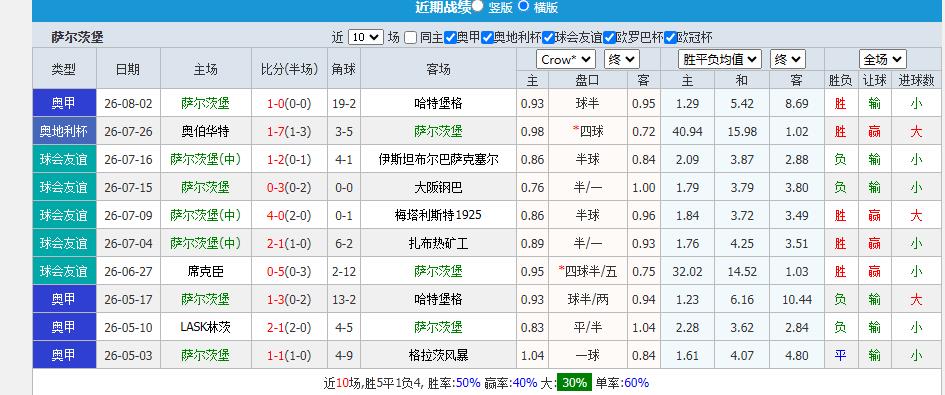
Task: Uncheck the 奥甲 league checkbox
Action: pyautogui.click(x=450, y=37)
